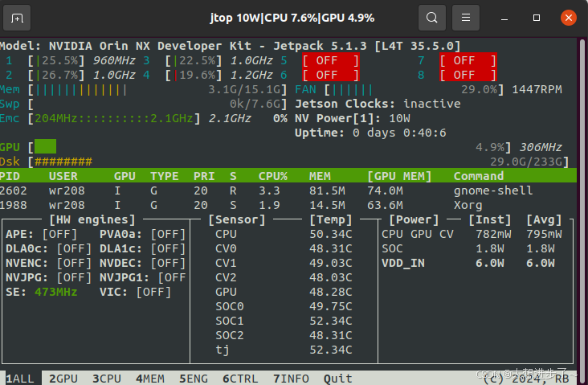Viewport: 588px width, 385px height.
Task: Click the 1447RPM fan speed value
Action: coord(537,90)
